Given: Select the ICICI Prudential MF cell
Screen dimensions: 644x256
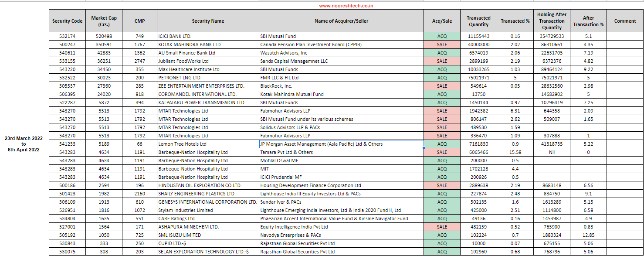Looking at the screenshot, I should [341, 177].
